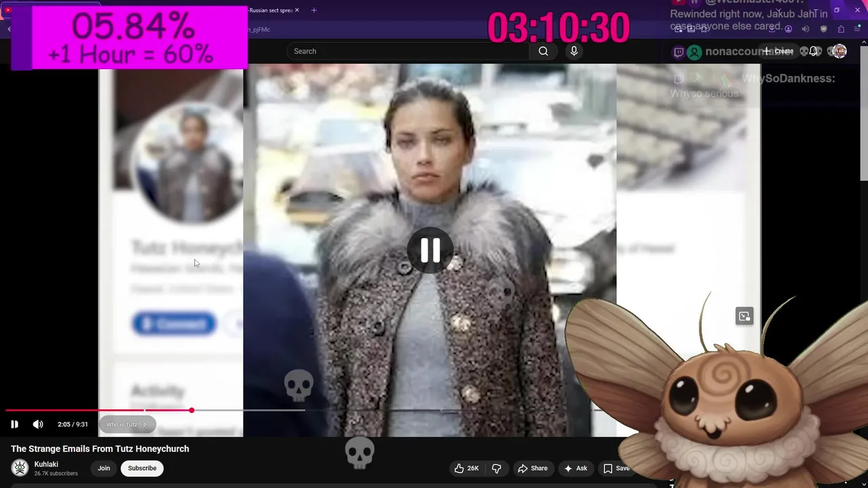Click the video title 'The Strange Emails From Tutz Honeychurch'

(100, 449)
